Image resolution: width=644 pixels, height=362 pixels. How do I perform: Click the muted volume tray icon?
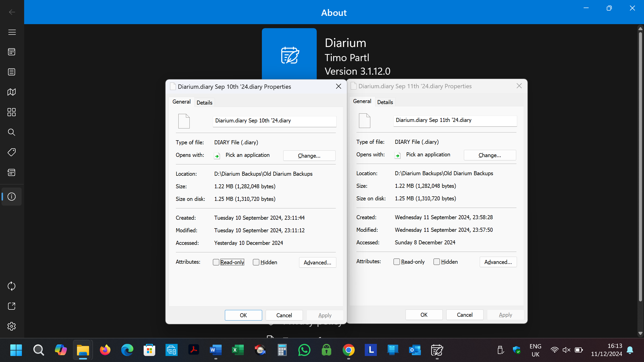567,350
